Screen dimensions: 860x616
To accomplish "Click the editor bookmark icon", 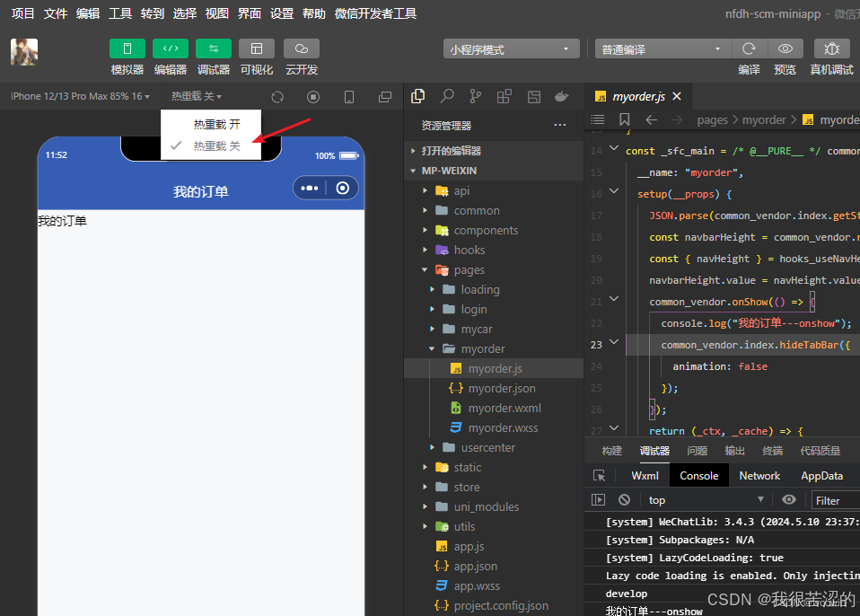I will pyautogui.click(x=624, y=119).
